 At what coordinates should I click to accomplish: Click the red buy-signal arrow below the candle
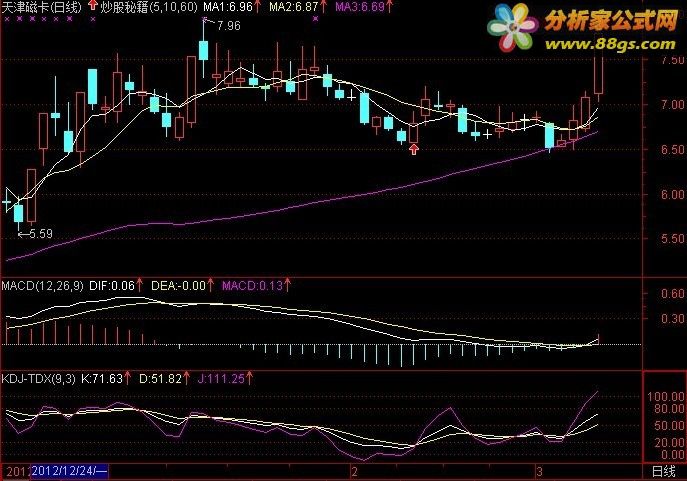pos(414,150)
